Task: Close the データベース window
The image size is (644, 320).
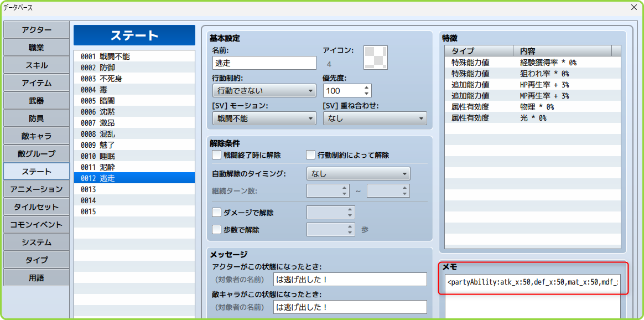Action: point(633,7)
